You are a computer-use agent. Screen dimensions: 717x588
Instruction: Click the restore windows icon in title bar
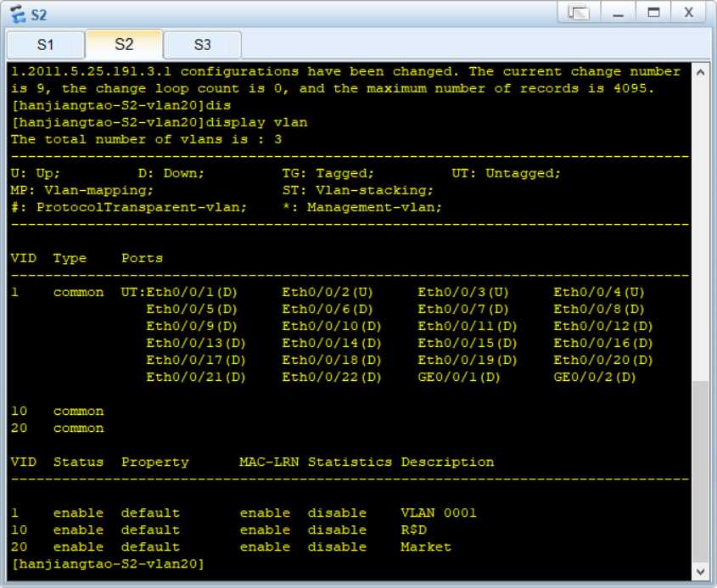[579, 13]
